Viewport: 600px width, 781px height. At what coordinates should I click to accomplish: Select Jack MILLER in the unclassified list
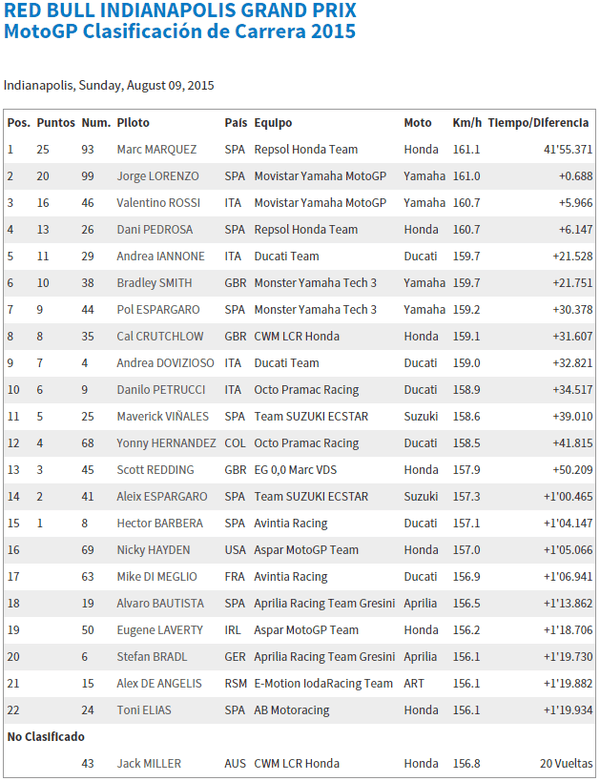[148, 764]
